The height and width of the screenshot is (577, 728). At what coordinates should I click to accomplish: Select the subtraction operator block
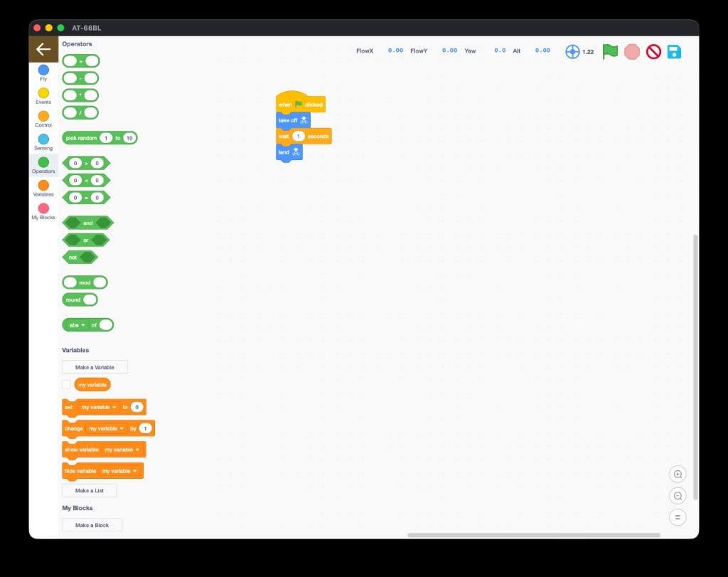pyautogui.click(x=81, y=78)
